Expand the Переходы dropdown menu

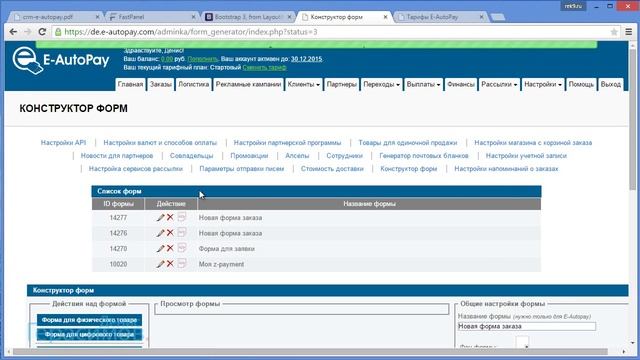(381, 84)
